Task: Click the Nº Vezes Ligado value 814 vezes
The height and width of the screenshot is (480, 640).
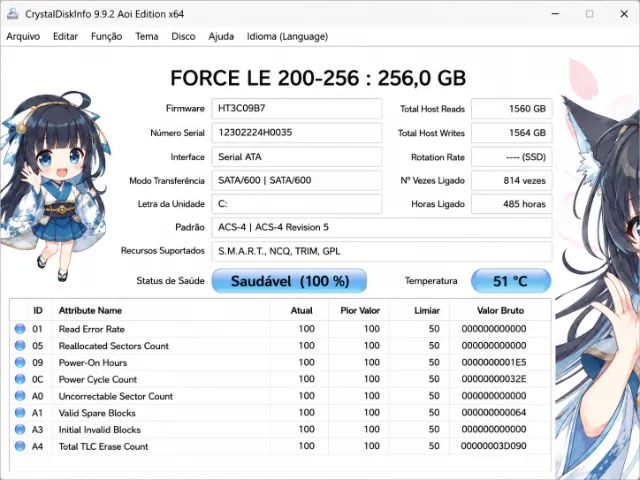Action: (511, 180)
